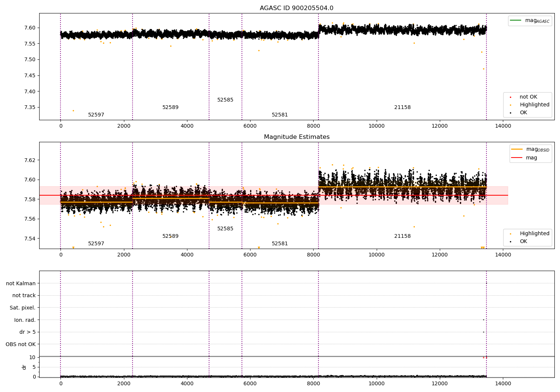The image size is (560, 392).
Task: Click obsid label 52585 in the top plot
Action: pyautogui.click(x=225, y=100)
